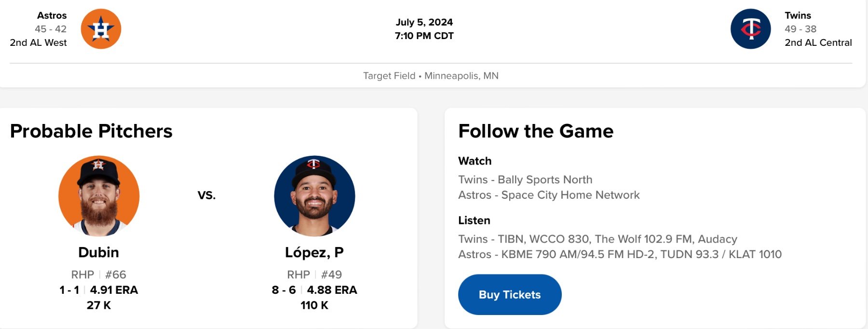The height and width of the screenshot is (329, 868).
Task: Click the Astros team logo
Action: point(101,29)
